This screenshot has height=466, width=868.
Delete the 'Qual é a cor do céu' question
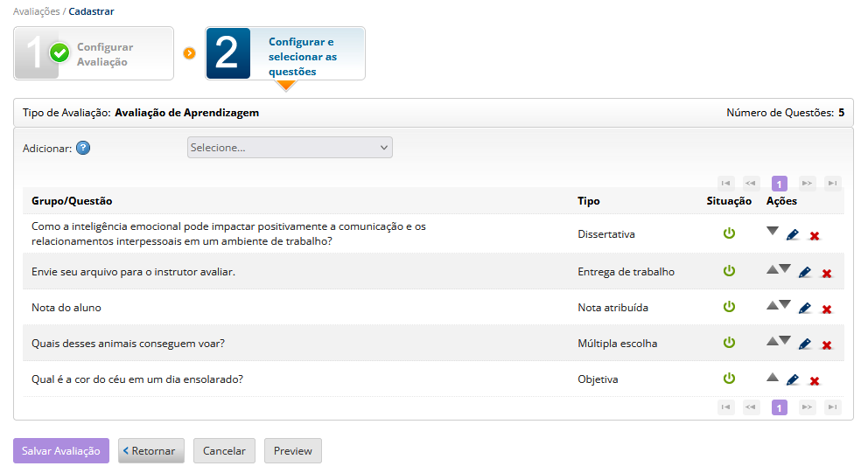pos(815,381)
